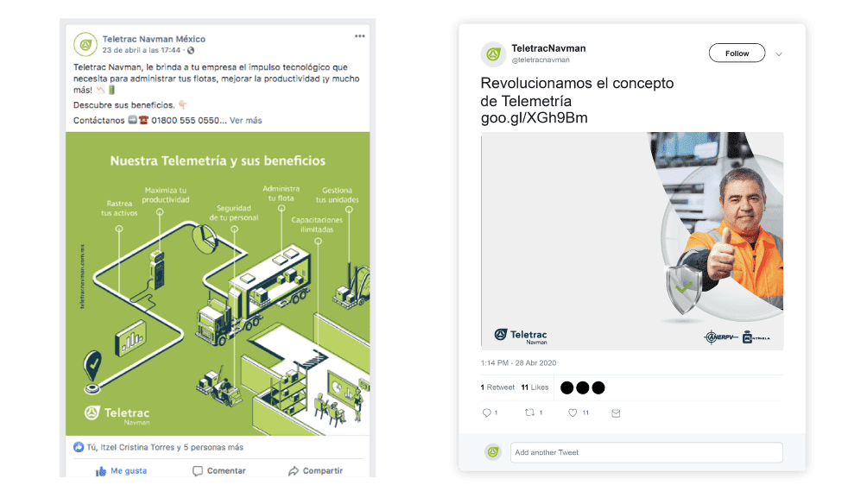Click the Add another Tweet field
The image size is (867, 504).
(x=647, y=452)
